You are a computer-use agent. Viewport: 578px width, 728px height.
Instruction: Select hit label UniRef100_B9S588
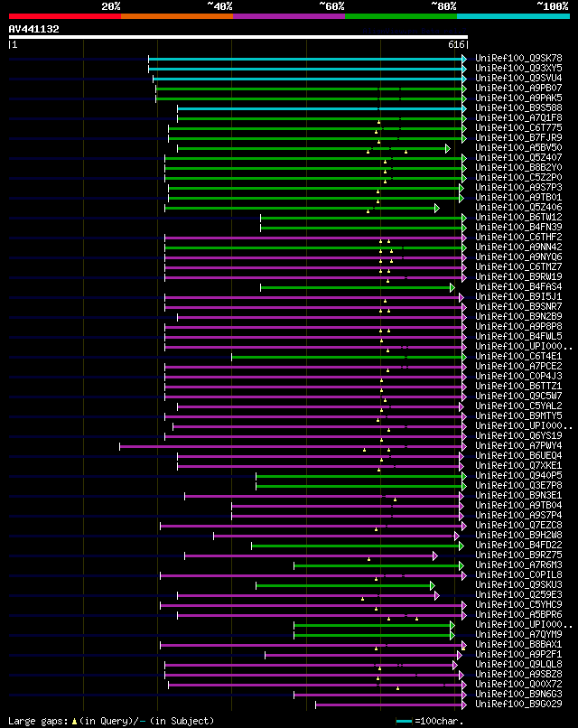[x=518, y=108]
